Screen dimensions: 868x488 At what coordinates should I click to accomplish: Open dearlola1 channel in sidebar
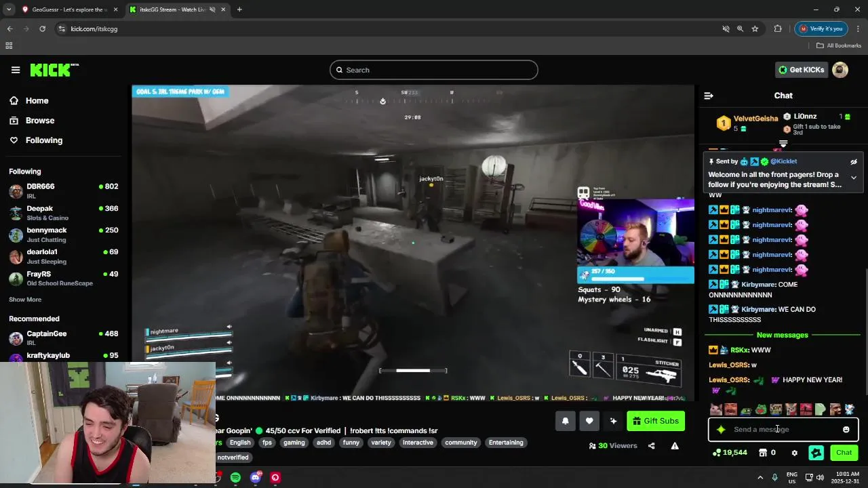click(x=64, y=256)
